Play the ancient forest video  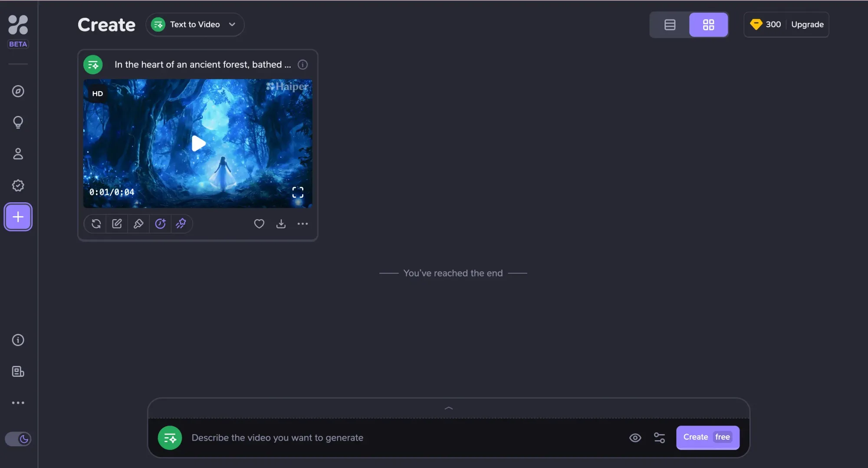coord(198,143)
